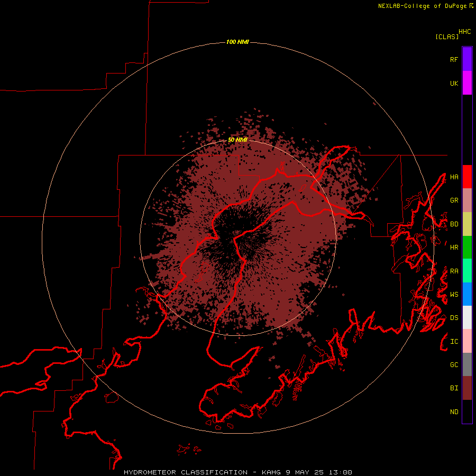This screenshot has width=476, height=476.
Task: Click the RA legend label
Action: click(454, 271)
